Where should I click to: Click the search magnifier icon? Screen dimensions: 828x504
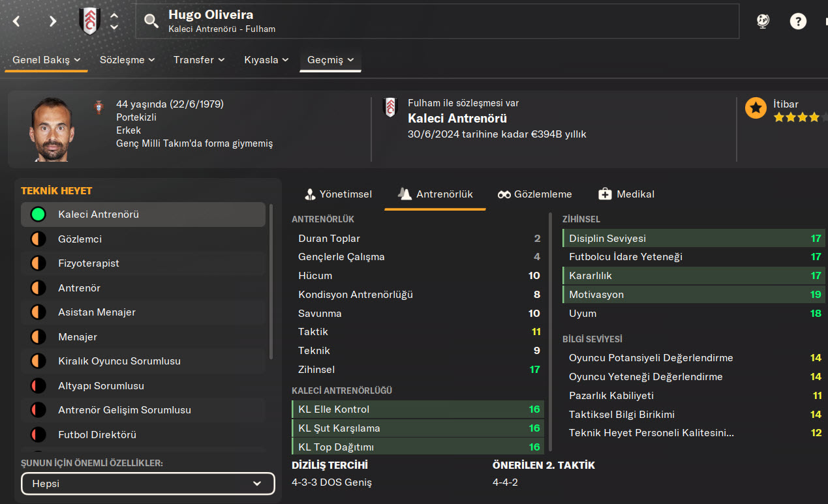(x=151, y=22)
